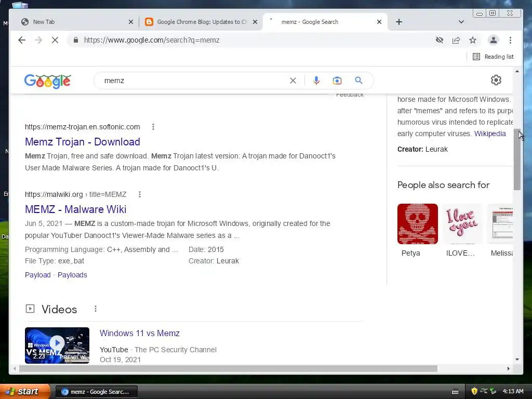Click the scroll down arrow
Viewport: 532px width, 399px height.
click(x=517, y=360)
